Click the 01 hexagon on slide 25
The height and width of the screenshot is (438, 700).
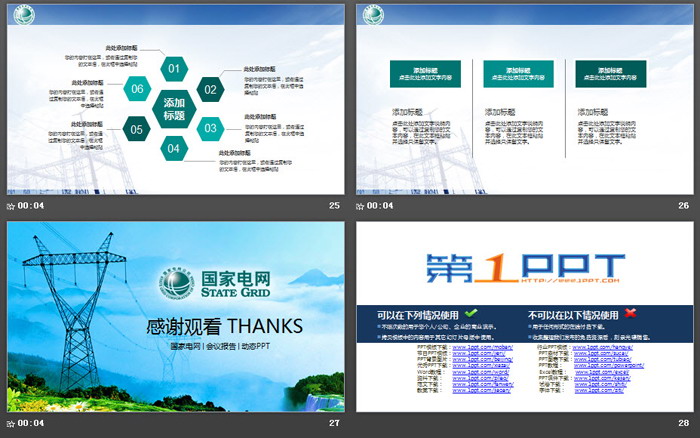174,69
